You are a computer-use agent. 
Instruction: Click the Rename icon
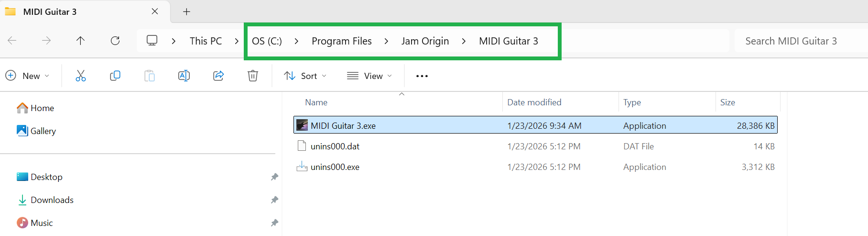[x=184, y=76]
